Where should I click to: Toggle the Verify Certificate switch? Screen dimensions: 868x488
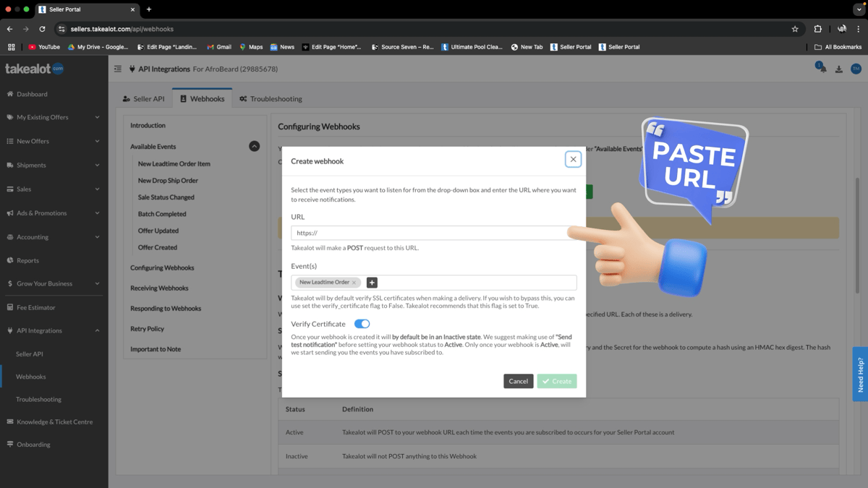362,324
